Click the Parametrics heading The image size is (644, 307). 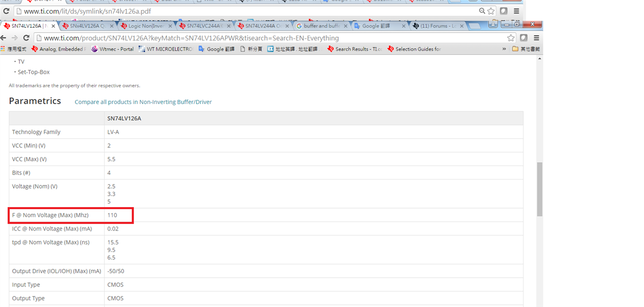(35, 101)
